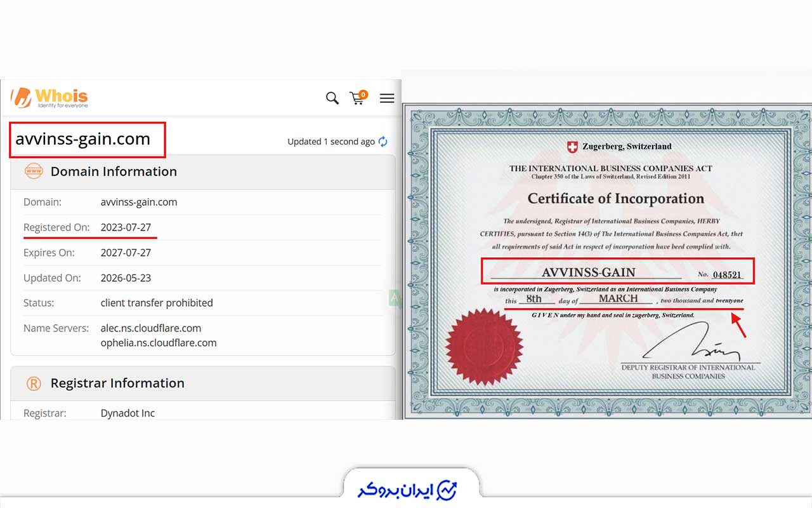Image resolution: width=812 pixels, height=508 pixels.
Task: Click ophelia.ns.cloudflare.com name server
Action: tap(159, 343)
